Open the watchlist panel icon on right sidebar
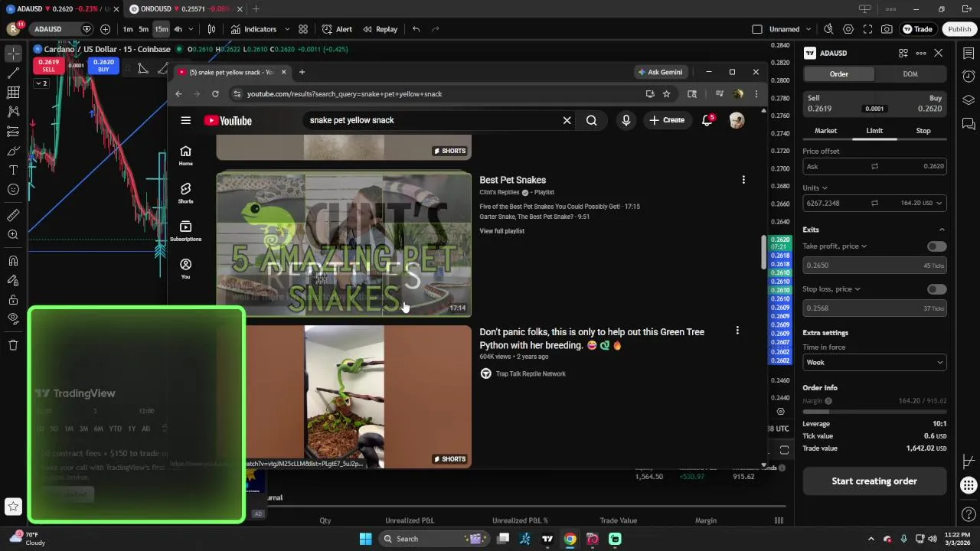This screenshot has height=551, width=980. pyautogui.click(x=969, y=54)
